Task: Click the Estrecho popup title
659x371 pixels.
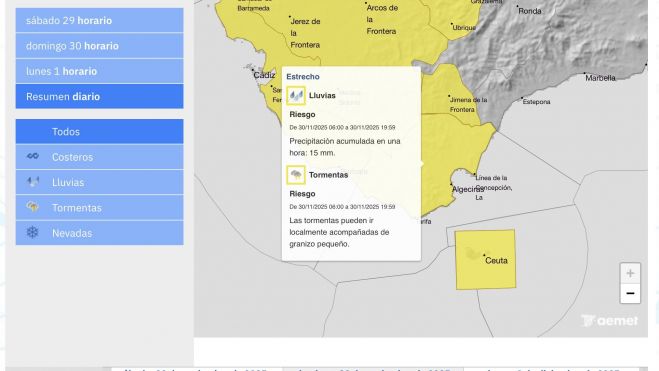Action: coord(303,76)
